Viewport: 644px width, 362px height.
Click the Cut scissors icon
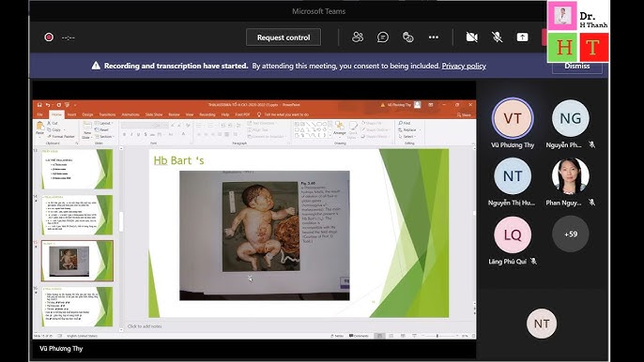49,123
